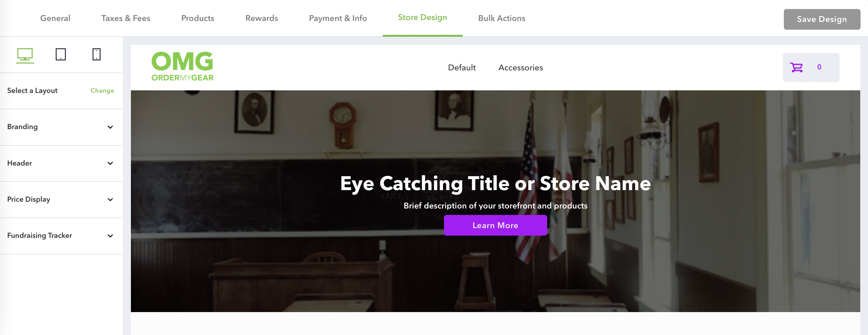868x335 pixels.
Task: Switch to the Rewards tab
Action: pos(261,18)
